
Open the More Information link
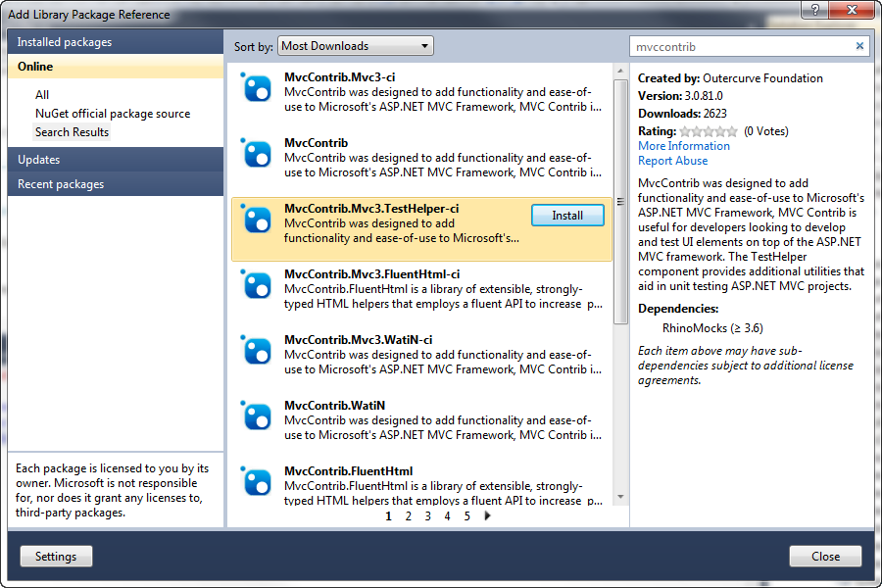coord(683,146)
